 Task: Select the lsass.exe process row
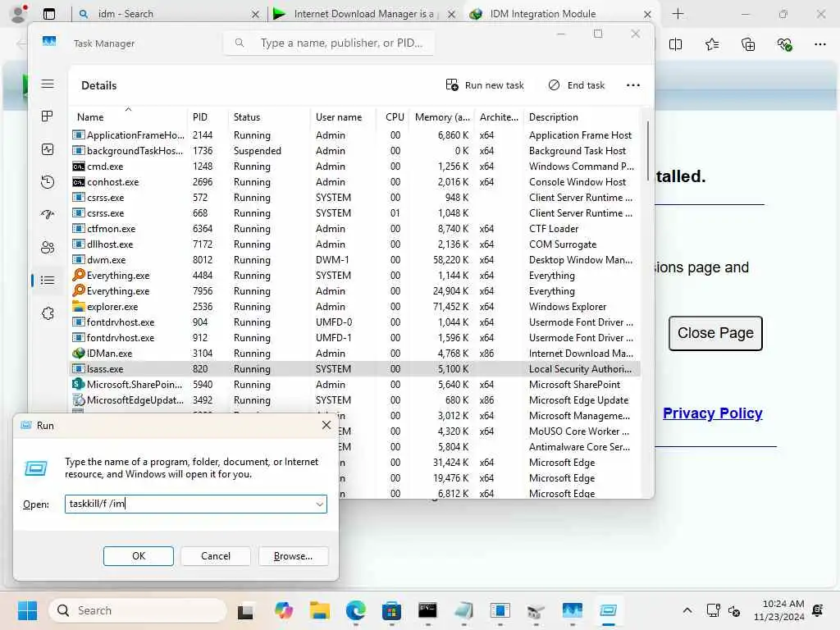pos(355,369)
